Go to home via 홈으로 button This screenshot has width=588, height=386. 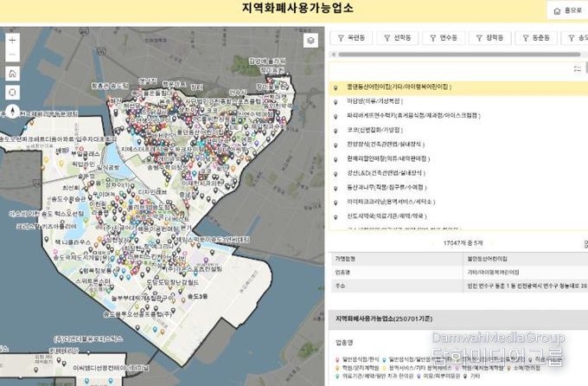click(x=568, y=11)
